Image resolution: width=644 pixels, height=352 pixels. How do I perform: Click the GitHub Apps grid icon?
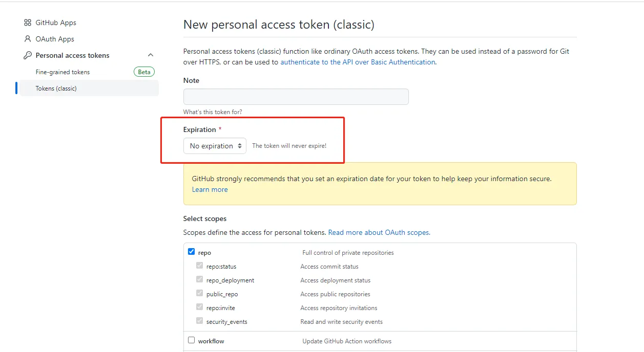28,23
